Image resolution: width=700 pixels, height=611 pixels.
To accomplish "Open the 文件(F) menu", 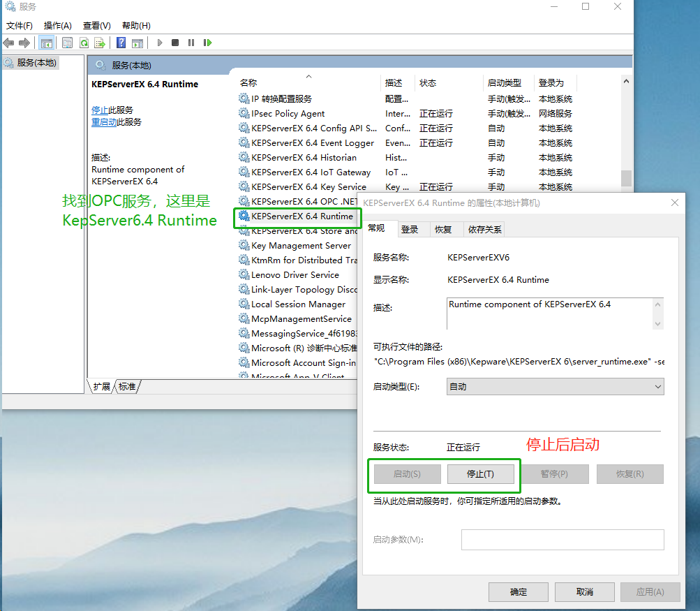I will click(20, 25).
